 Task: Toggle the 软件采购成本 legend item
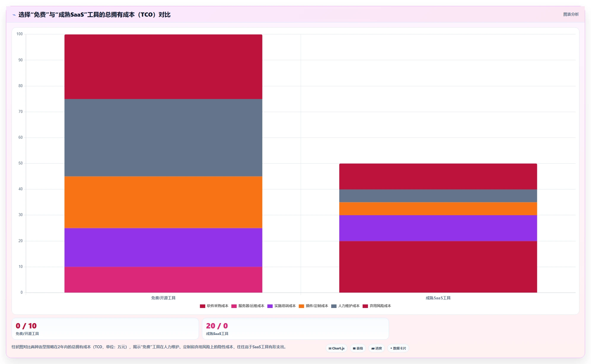click(x=214, y=306)
